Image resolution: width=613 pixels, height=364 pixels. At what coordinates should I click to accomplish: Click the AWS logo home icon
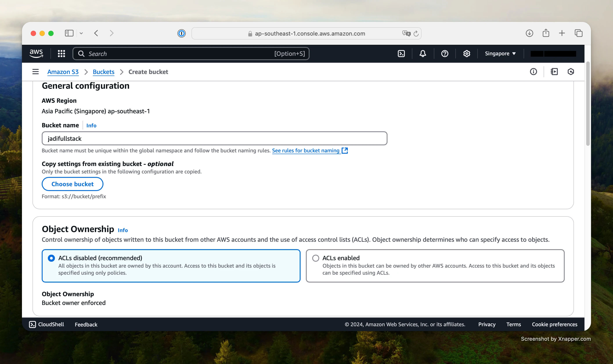click(36, 54)
